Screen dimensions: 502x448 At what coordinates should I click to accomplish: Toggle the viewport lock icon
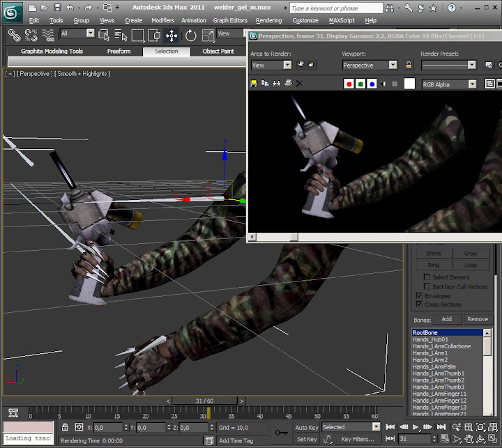click(x=409, y=65)
